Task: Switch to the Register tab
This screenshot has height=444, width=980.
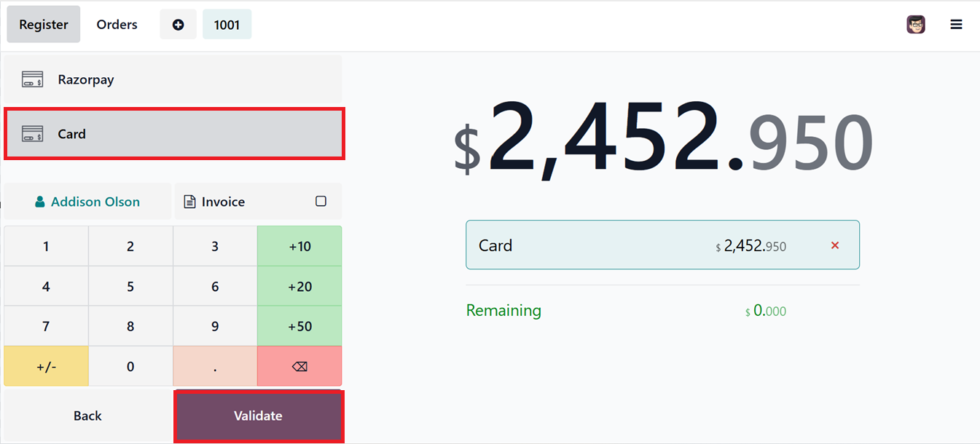Action: (44, 25)
